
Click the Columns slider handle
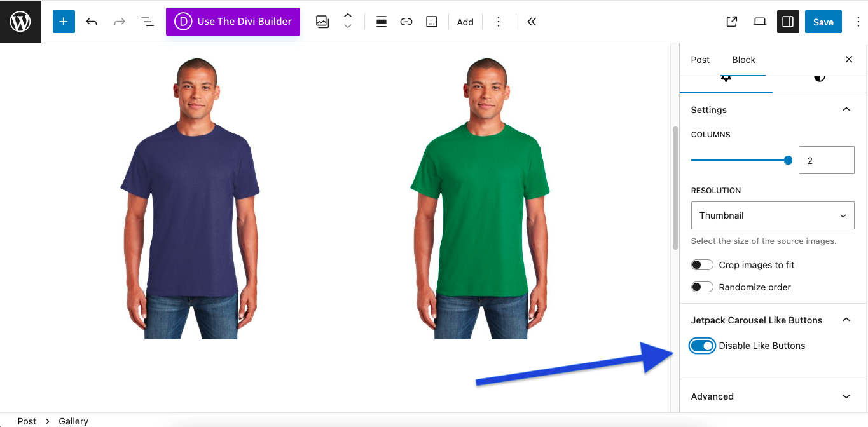point(788,161)
